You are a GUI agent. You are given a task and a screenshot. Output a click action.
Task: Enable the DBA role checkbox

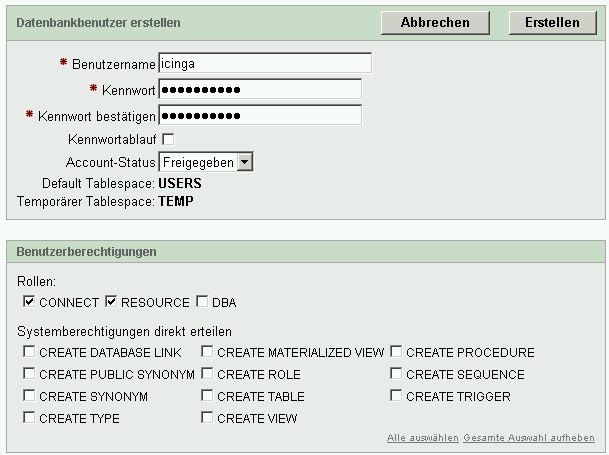pyautogui.click(x=202, y=301)
